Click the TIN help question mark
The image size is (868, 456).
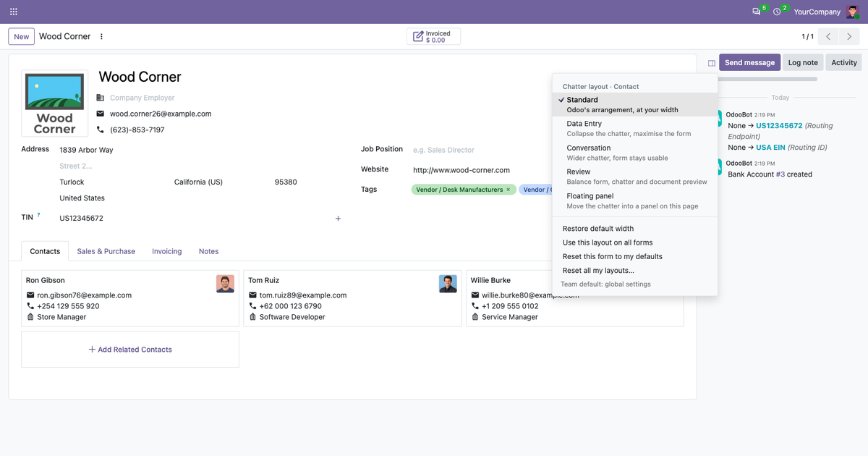point(38,215)
